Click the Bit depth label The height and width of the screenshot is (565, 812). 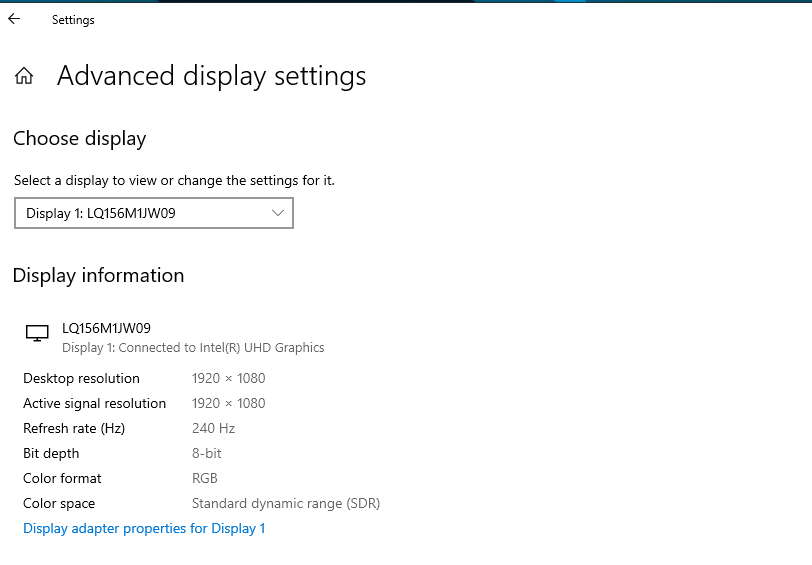tap(51, 453)
